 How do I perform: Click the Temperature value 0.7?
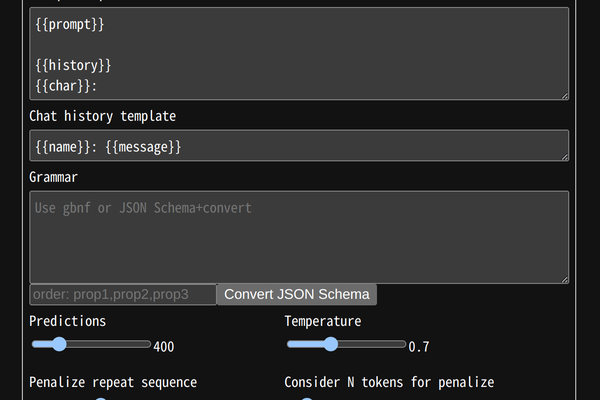pos(418,347)
